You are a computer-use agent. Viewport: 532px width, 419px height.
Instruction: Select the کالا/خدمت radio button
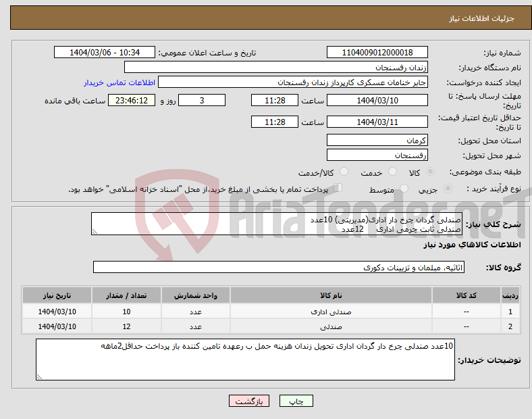tap(344, 172)
